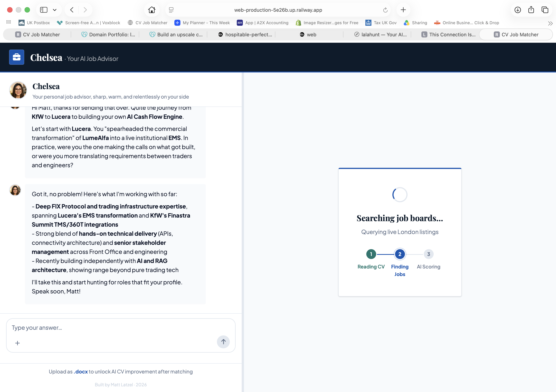
Task: Click the Type your answer input field
Action: point(121,327)
